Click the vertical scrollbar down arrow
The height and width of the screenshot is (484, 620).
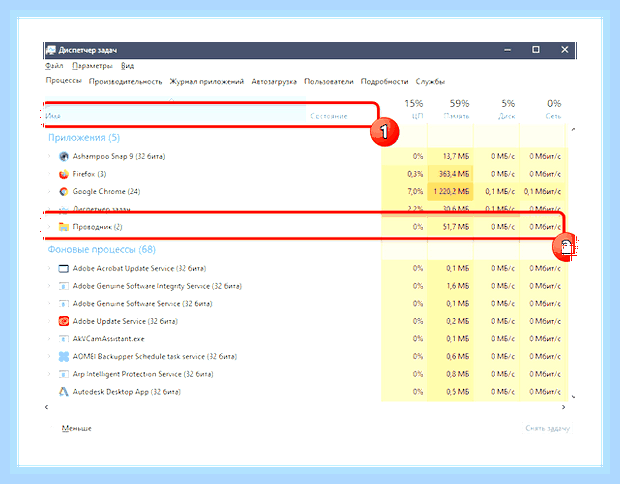click(573, 397)
